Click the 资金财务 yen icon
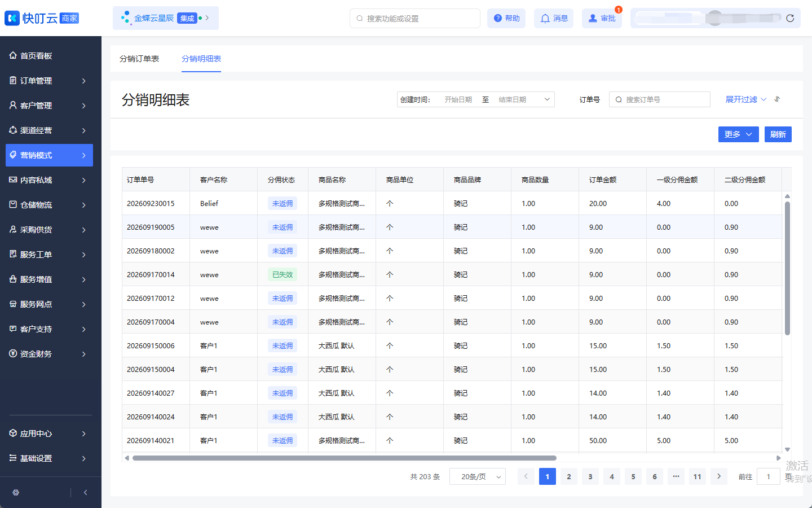Image resolution: width=812 pixels, height=508 pixels. pyautogui.click(x=13, y=353)
